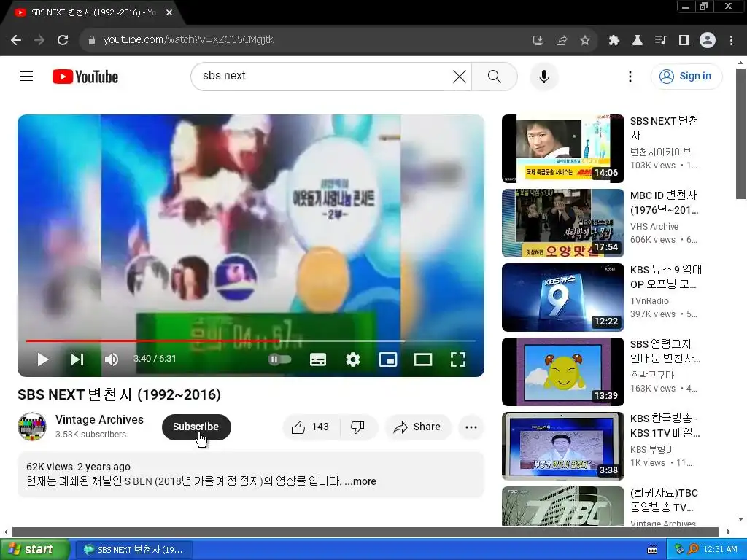This screenshot has width=747, height=560.
Task: Select the taskbar SBS NEXT window
Action: coord(134,550)
